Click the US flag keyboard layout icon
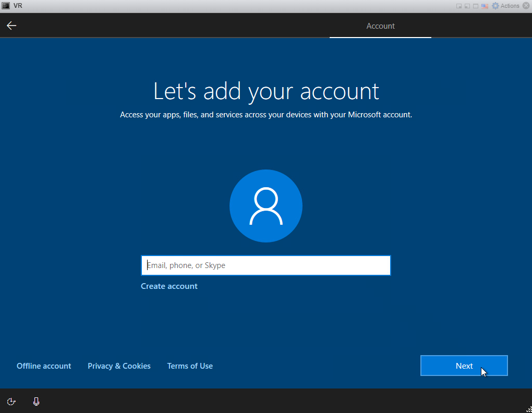The height and width of the screenshot is (413, 532). click(x=485, y=6)
